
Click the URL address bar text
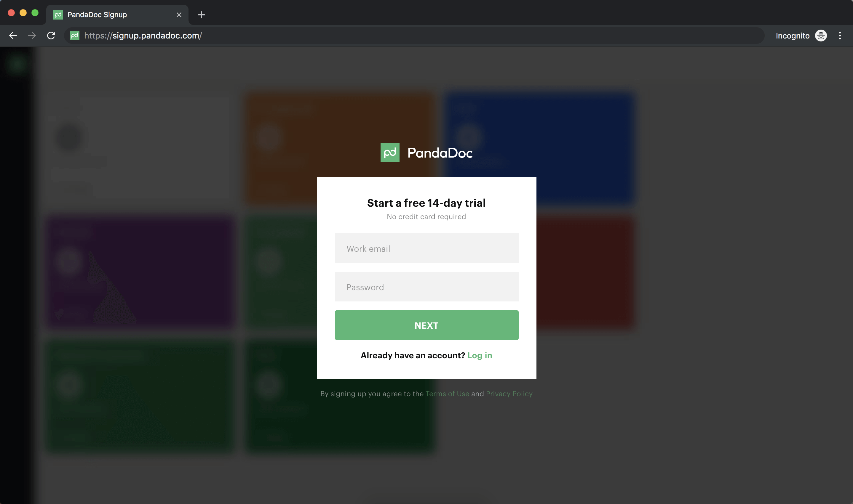coord(143,36)
